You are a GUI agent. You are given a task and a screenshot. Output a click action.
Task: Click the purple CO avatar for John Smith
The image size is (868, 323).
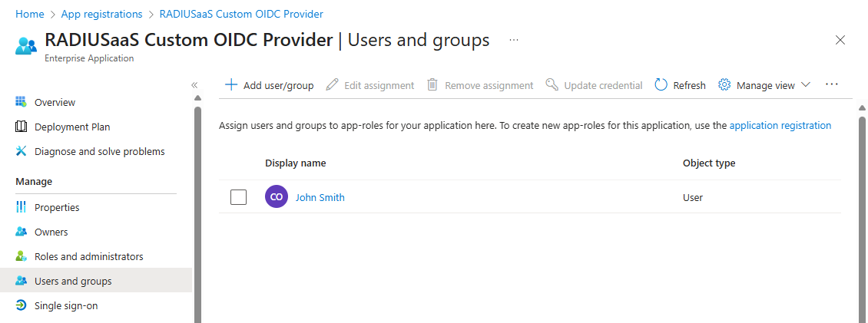tap(277, 196)
